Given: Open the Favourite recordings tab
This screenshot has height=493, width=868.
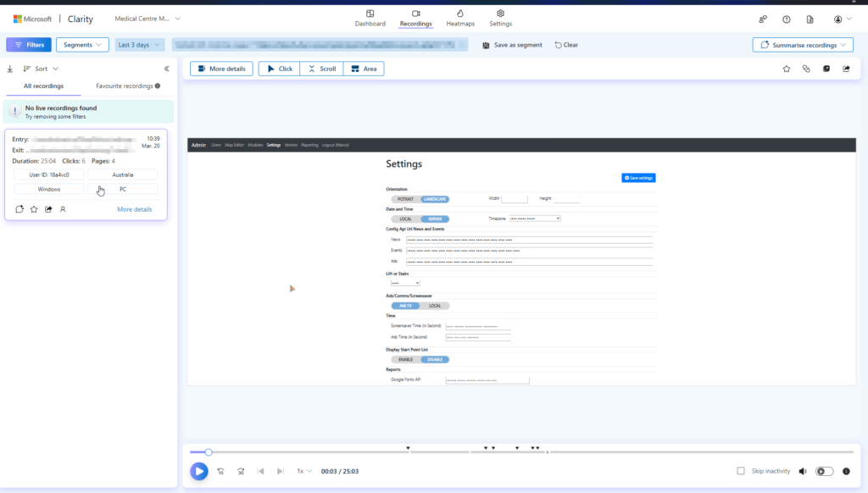Looking at the screenshot, I should [125, 86].
